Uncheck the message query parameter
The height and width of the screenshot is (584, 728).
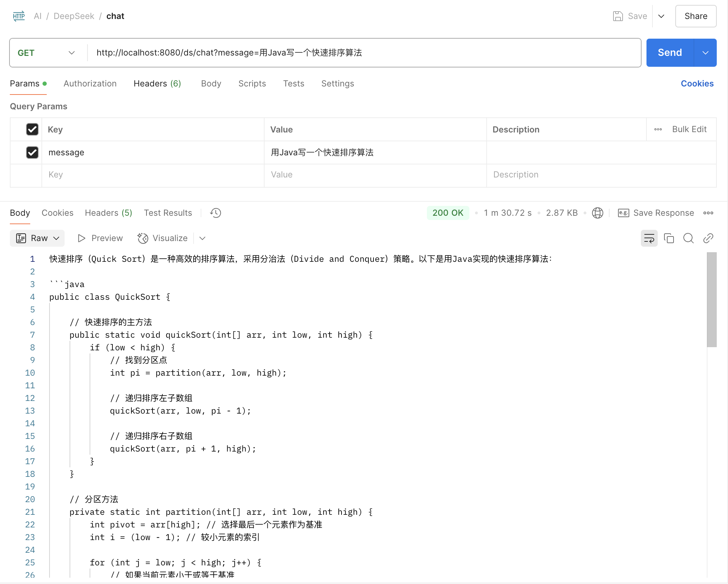[x=32, y=153]
